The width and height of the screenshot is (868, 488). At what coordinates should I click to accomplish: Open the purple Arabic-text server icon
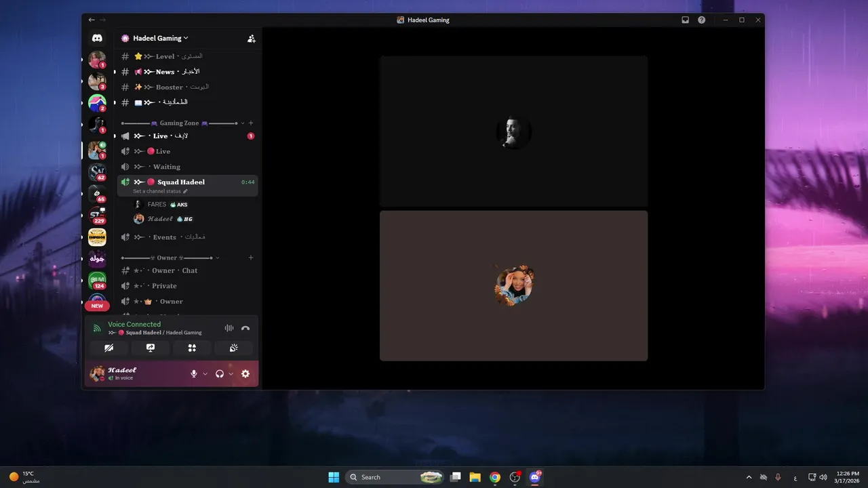97,259
